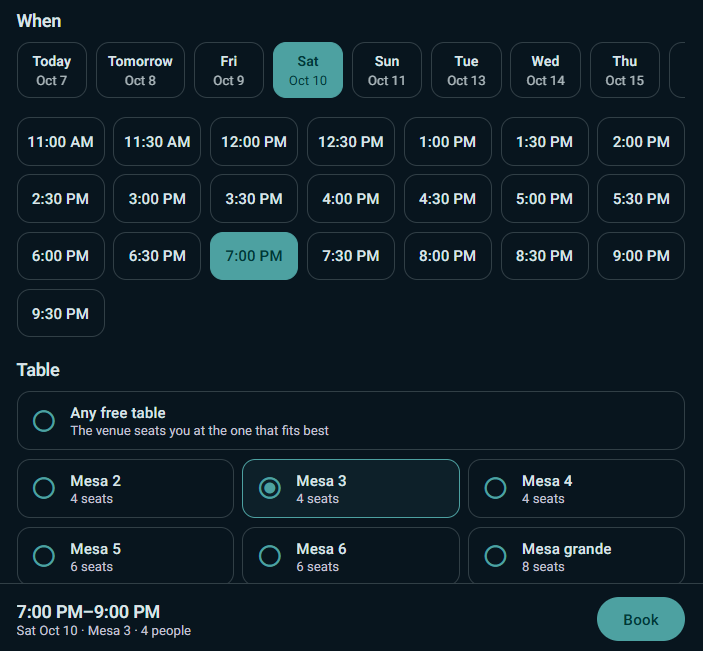Select Tomorrow Oct 8 date
The height and width of the screenshot is (651, 703).
pos(140,70)
